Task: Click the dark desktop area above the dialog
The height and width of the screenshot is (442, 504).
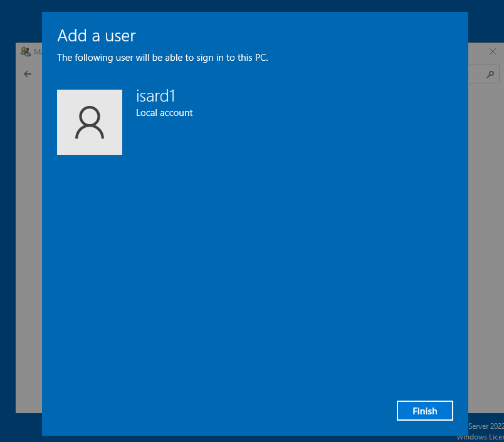Action: click(x=251, y=5)
